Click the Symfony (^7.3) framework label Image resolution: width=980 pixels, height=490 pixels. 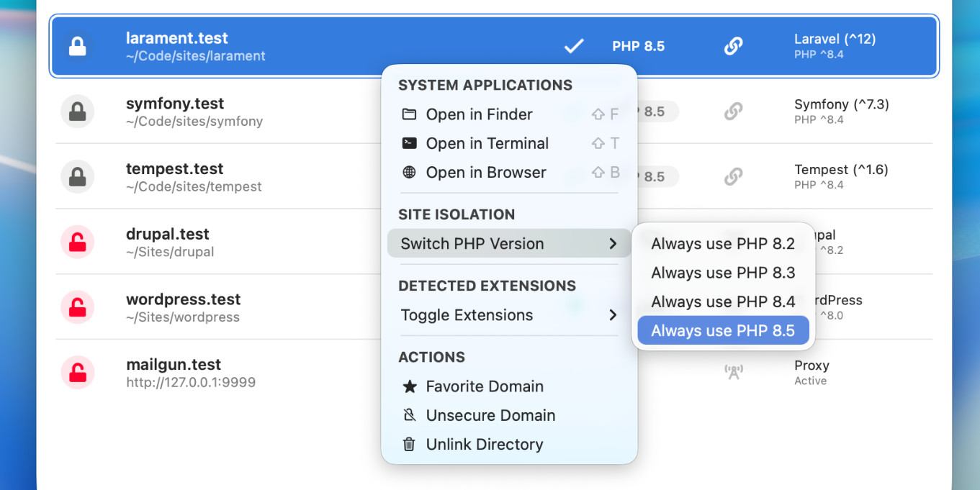[x=842, y=104]
